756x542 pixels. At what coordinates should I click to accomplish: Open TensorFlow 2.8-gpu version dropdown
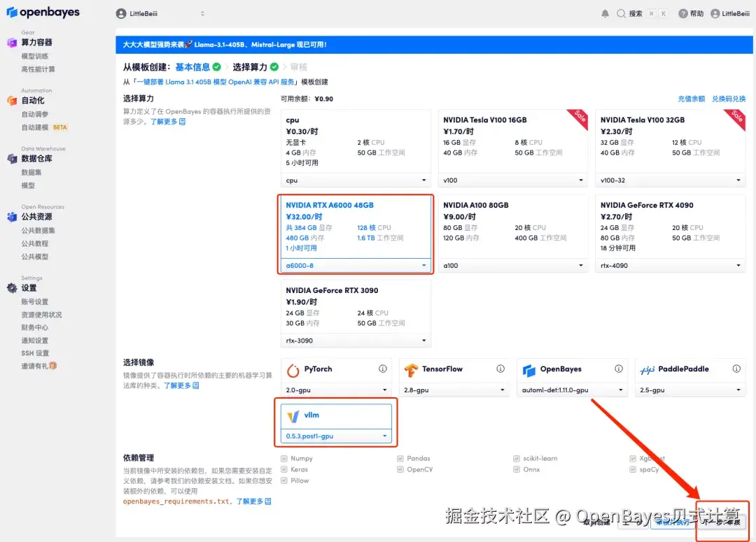tap(454, 390)
